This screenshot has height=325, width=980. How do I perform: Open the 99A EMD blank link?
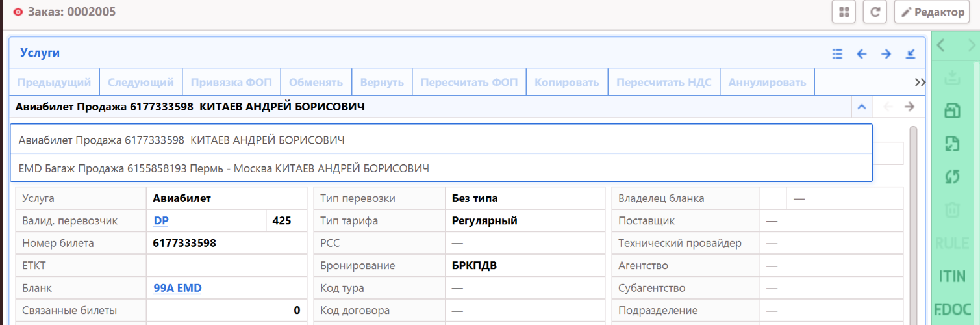click(x=177, y=288)
